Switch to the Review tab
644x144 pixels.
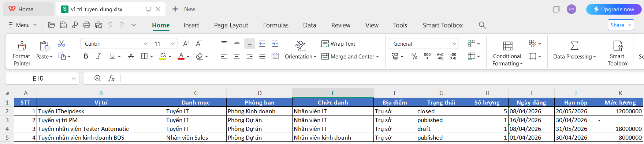click(x=340, y=25)
